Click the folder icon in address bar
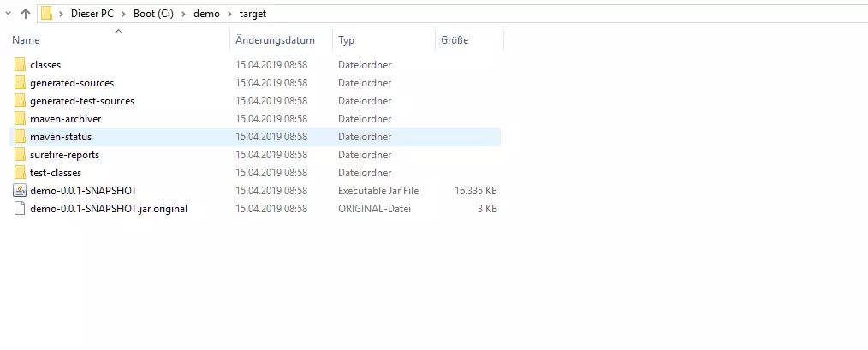 tap(47, 14)
